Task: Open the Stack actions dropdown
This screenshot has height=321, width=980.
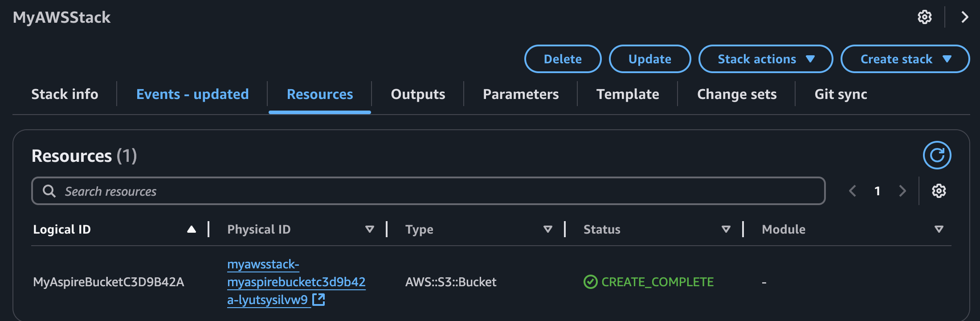Action: pyautogui.click(x=765, y=59)
